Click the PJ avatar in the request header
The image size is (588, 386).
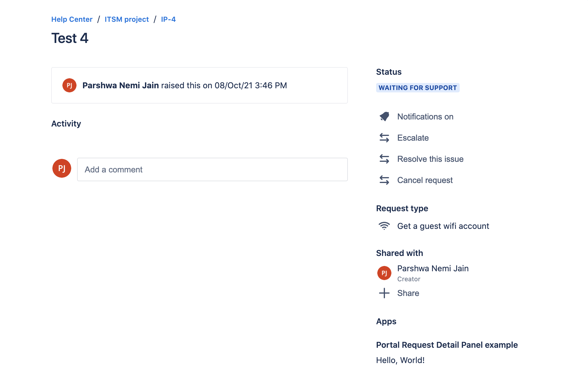pyautogui.click(x=69, y=85)
